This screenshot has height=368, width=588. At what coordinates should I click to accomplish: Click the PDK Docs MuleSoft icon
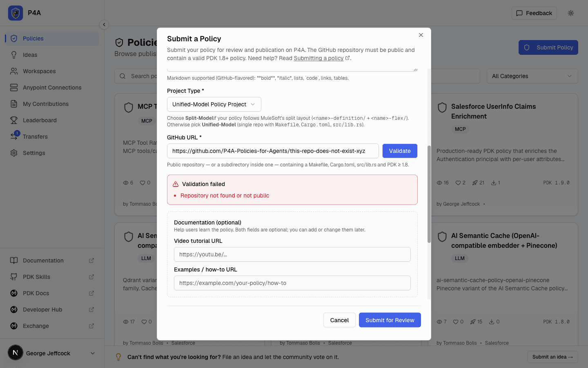[14, 293]
